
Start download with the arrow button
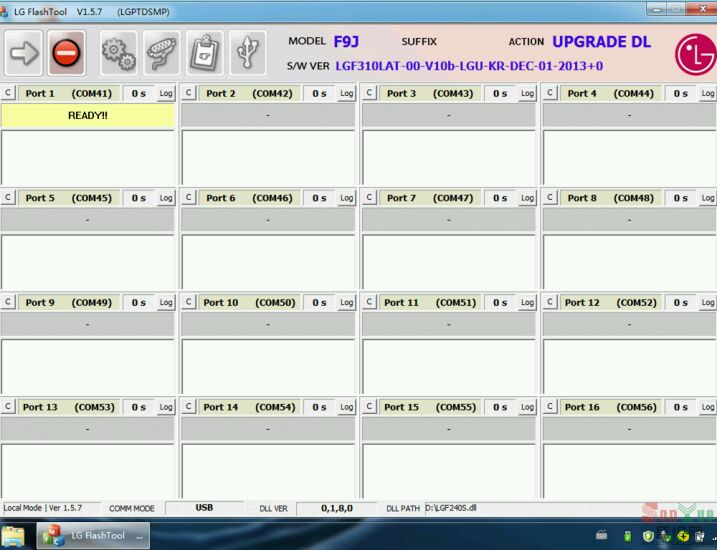(23, 53)
